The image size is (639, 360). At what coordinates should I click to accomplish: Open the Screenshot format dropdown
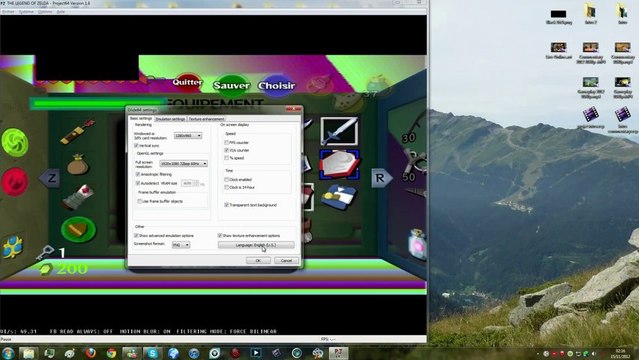(181, 245)
